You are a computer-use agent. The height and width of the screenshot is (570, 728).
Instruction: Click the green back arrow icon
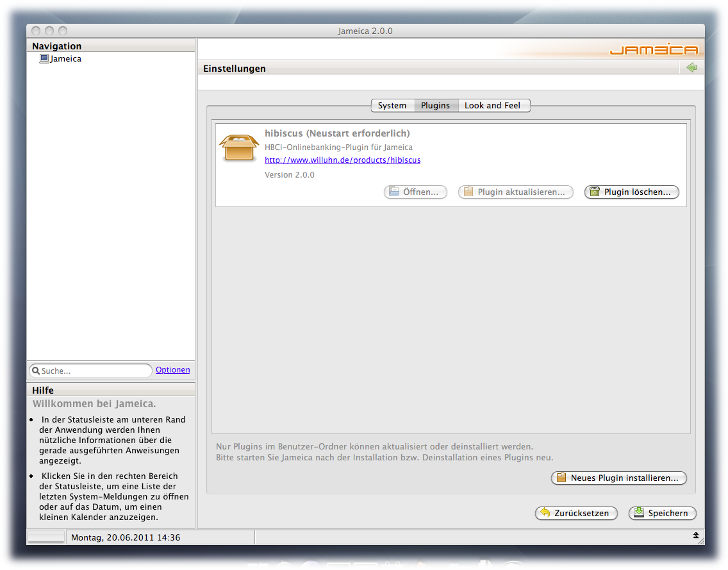tap(691, 67)
